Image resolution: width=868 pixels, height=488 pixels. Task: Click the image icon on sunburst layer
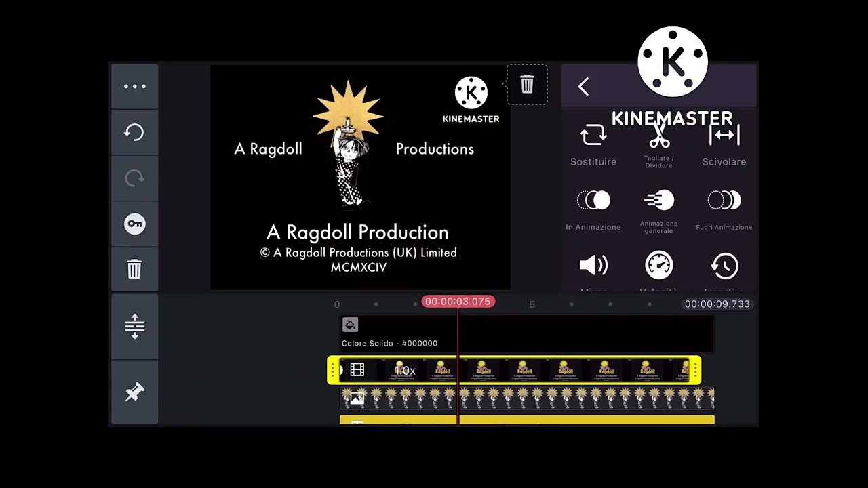pyautogui.click(x=357, y=399)
